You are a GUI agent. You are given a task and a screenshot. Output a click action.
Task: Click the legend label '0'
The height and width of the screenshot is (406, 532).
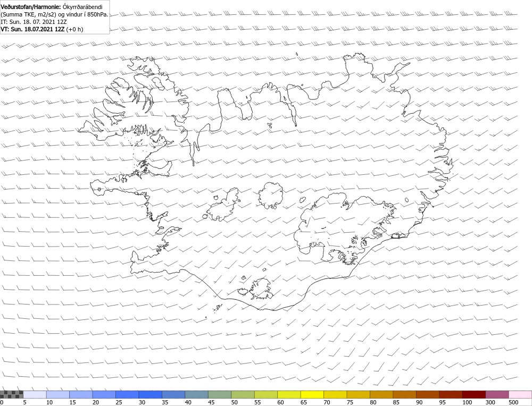(x=2, y=402)
